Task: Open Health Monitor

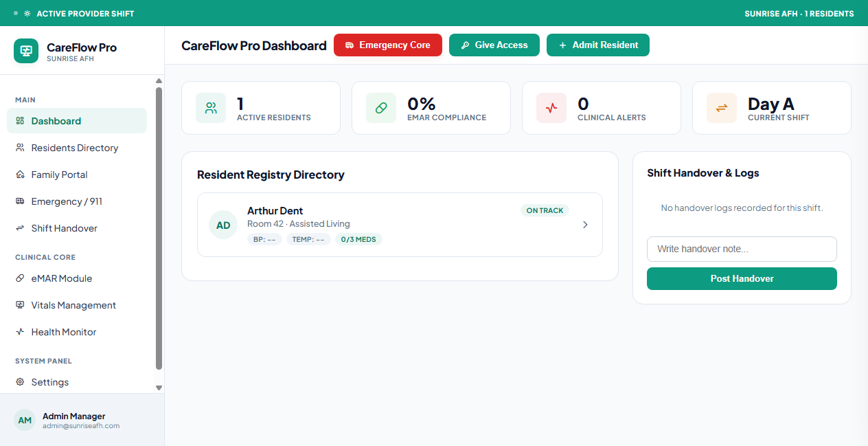Action: pos(77,332)
